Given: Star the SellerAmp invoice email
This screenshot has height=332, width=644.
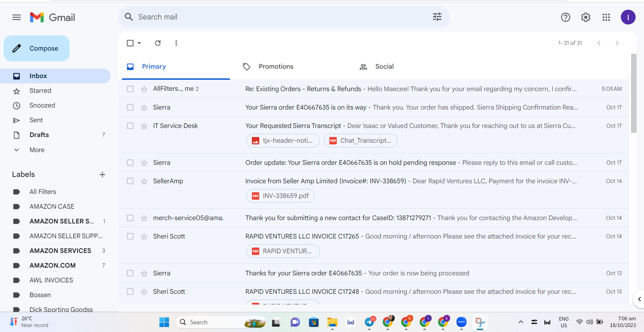Looking at the screenshot, I should point(144,181).
